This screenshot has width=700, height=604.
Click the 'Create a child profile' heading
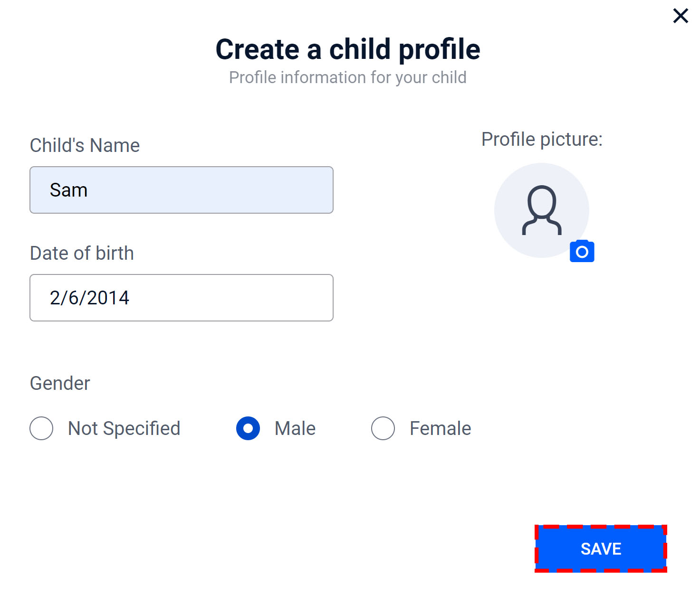click(348, 49)
